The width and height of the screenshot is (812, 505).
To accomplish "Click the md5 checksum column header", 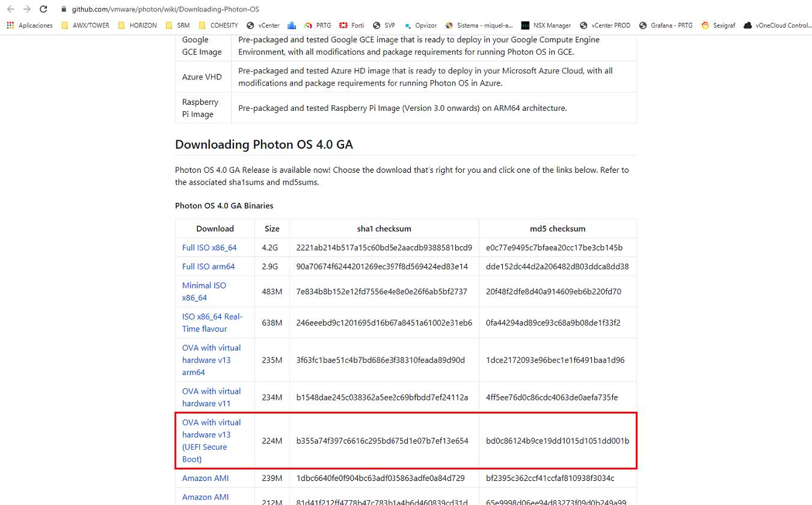I will 558,229.
